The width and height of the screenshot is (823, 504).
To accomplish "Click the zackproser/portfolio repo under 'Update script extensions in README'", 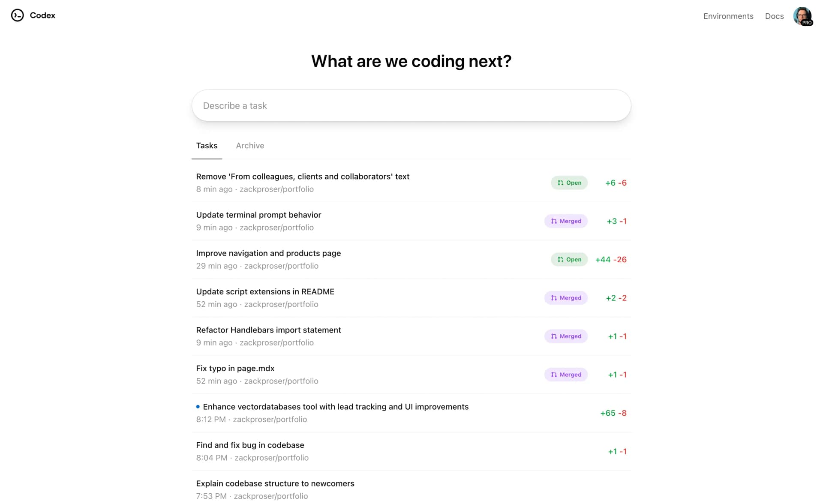I will pos(281,304).
